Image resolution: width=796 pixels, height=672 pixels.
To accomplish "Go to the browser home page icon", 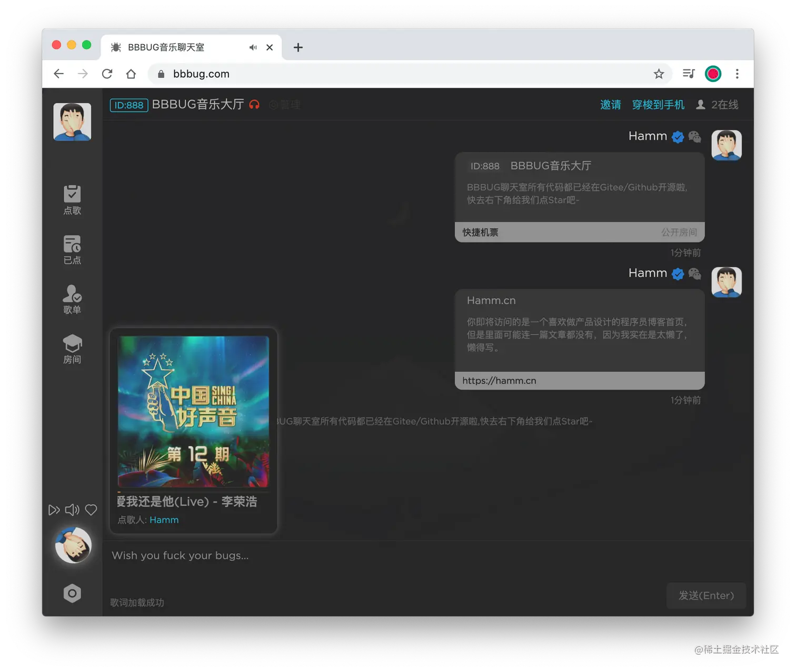I will [x=131, y=74].
